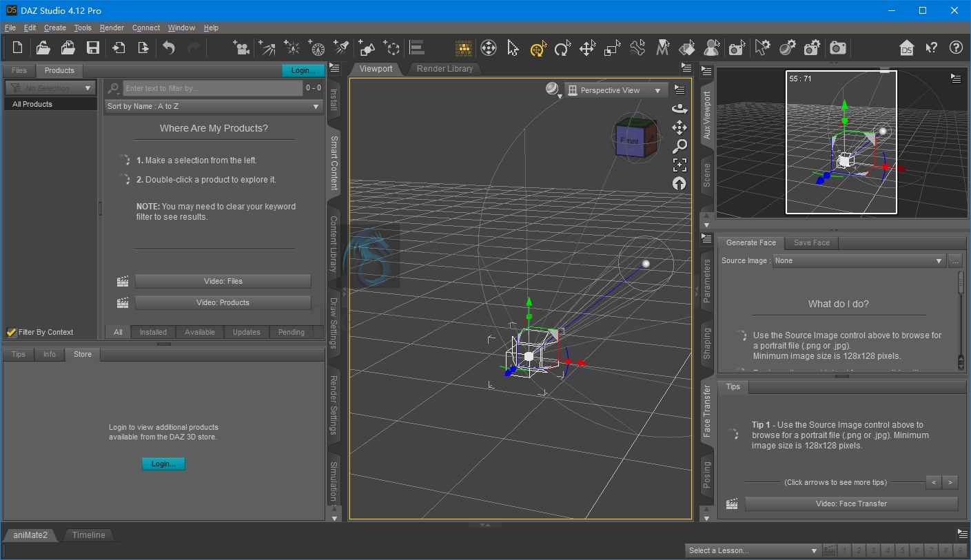971x560 pixels.
Task: Open the Source Image dropdown
Action: [859, 260]
